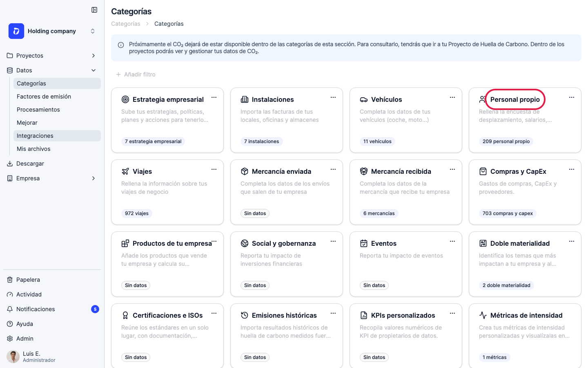This screenshot has height=368, width=588.
Task: Open Admin gear icon
Action: tap(10, 339)
